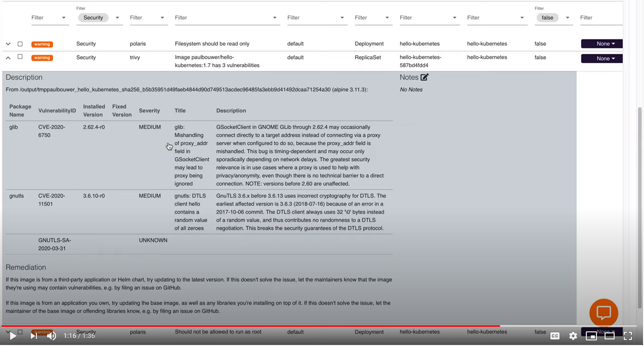644x346 pixels.
Task: Click the UNKNOWN severity cell
Action: click(153, 240)
